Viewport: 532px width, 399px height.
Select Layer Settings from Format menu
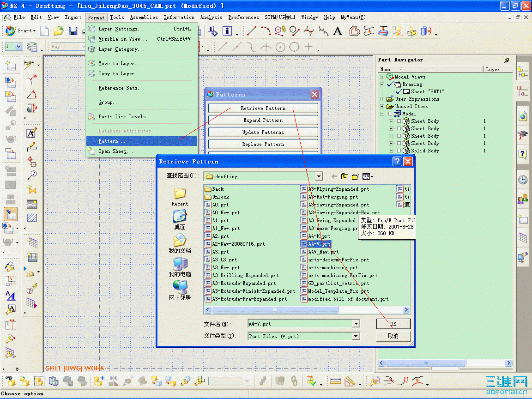(141, 29)
